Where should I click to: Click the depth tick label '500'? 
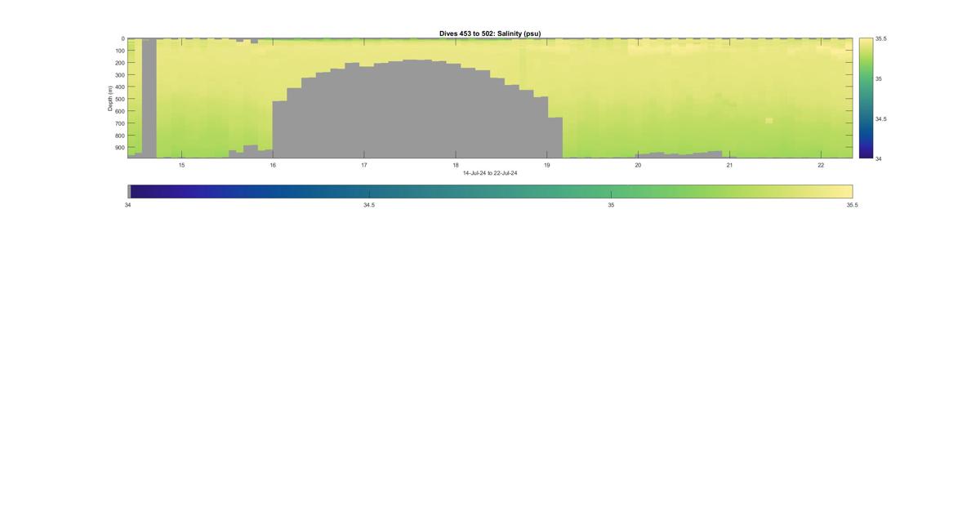(x=119, y=99)
